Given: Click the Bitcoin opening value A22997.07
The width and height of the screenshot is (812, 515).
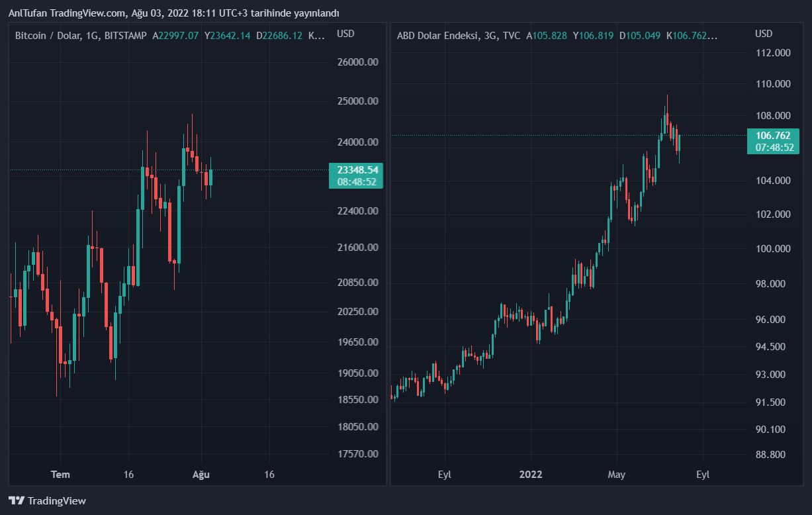Looking at the screenshot, I should point(175,36).
